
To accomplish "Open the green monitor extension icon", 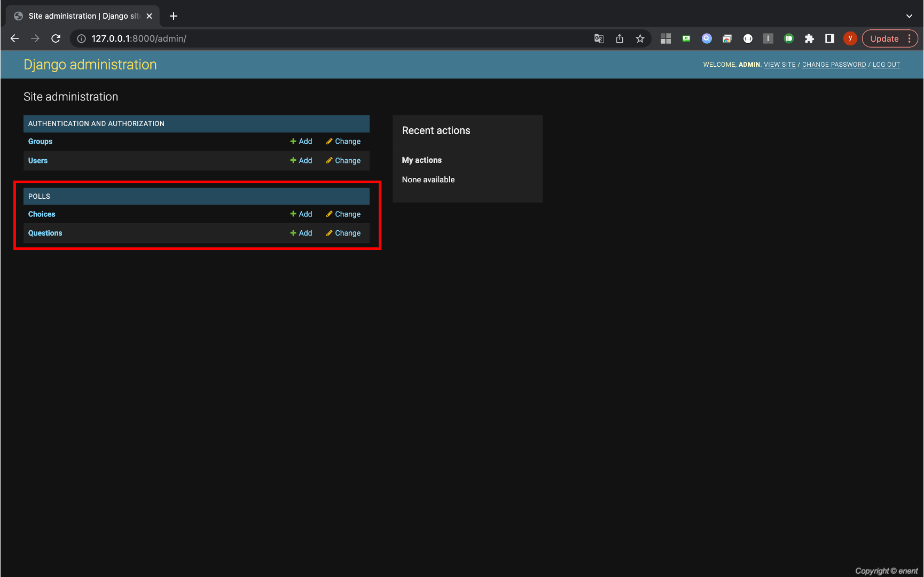I will [x=686, y=38].
